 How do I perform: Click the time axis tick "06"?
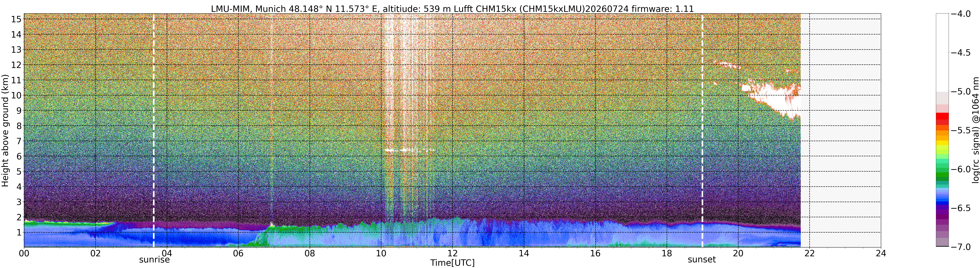[238, 254]
